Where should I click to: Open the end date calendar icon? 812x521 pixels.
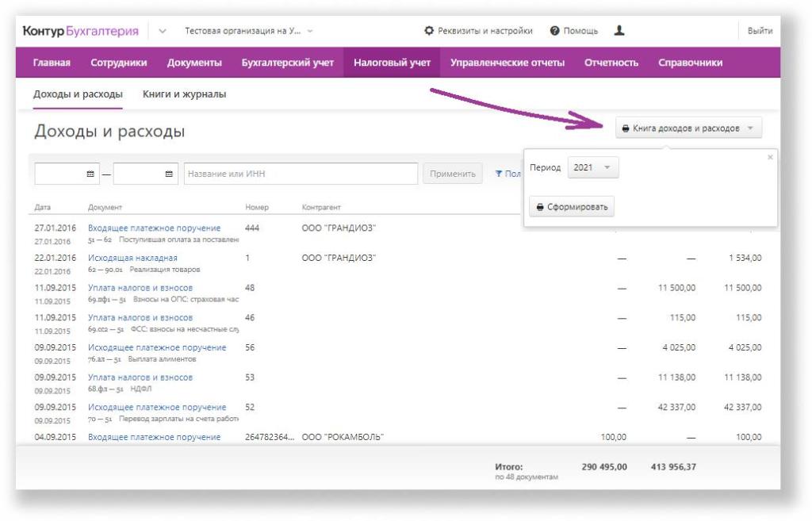point(169,174)
